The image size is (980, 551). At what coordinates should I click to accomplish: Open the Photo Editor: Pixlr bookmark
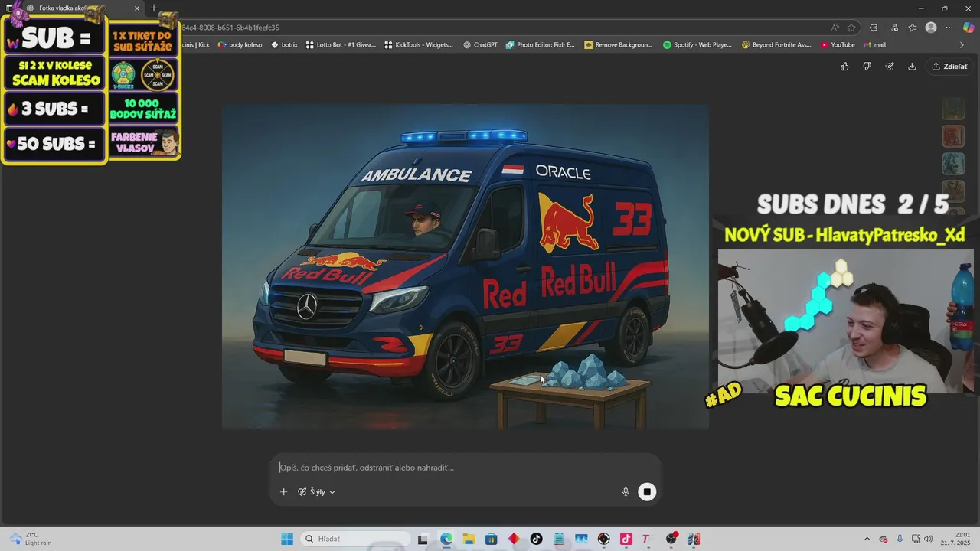point(540,45)
